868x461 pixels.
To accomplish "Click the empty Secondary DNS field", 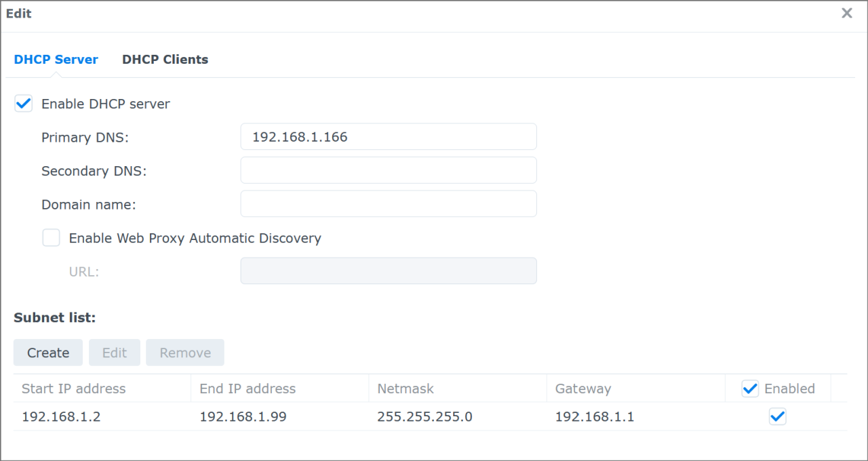I will (388, 169).
